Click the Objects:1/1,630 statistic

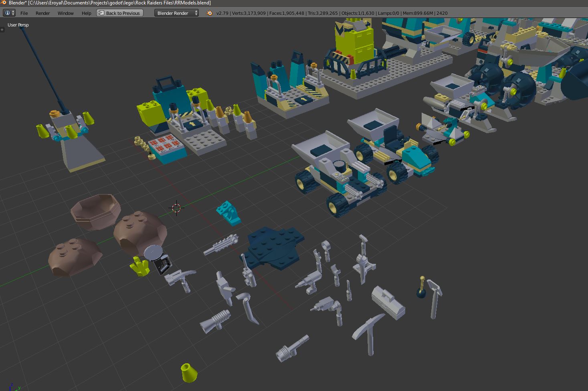click(x=358, y=13)
